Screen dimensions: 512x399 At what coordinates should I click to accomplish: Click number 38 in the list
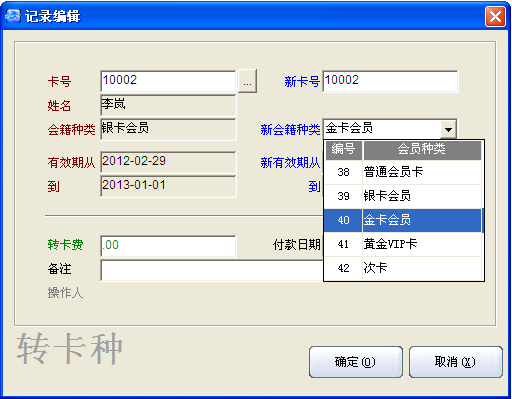(x=343, y=172)
